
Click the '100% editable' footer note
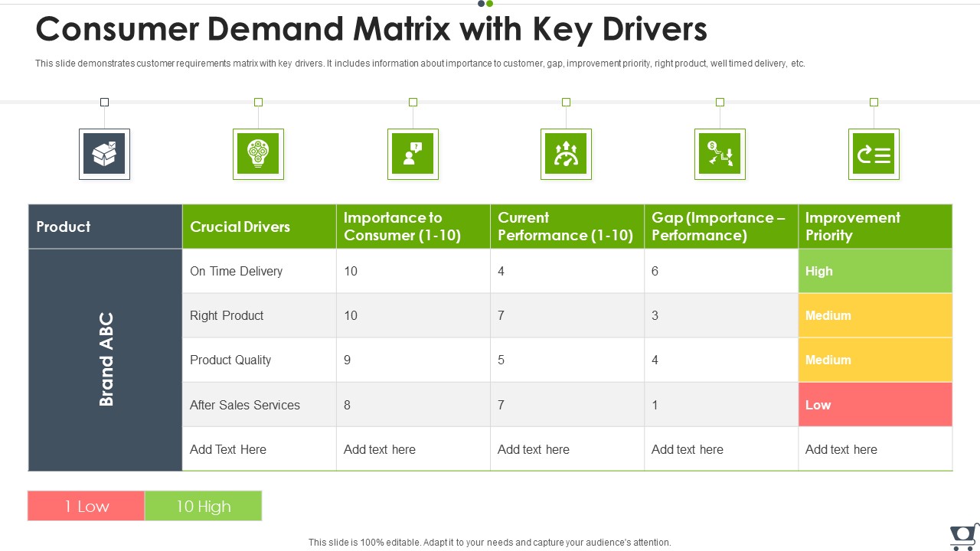(x=490, y=542)
